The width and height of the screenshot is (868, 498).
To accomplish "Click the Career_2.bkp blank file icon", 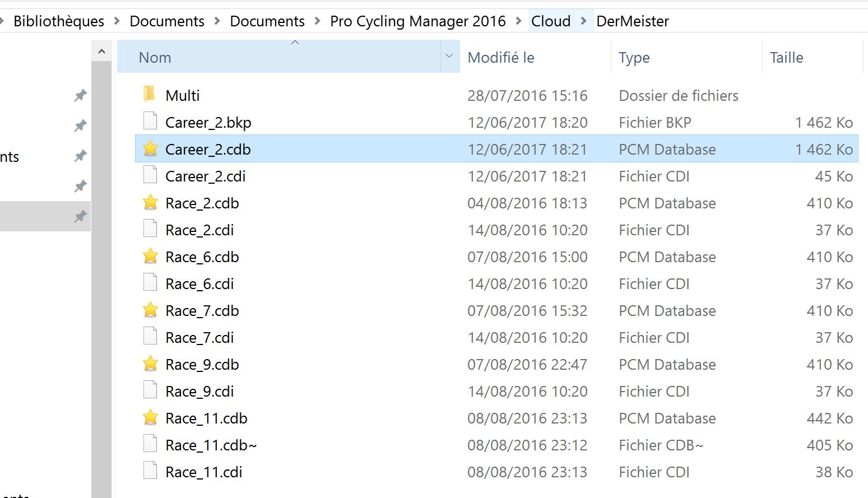I will tap(150, 122).
